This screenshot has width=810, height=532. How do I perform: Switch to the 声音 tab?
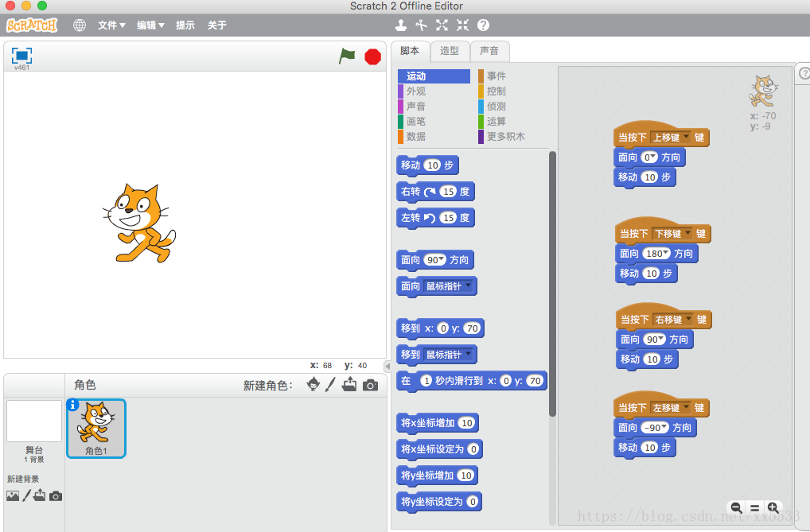click(x=489, y=51)
